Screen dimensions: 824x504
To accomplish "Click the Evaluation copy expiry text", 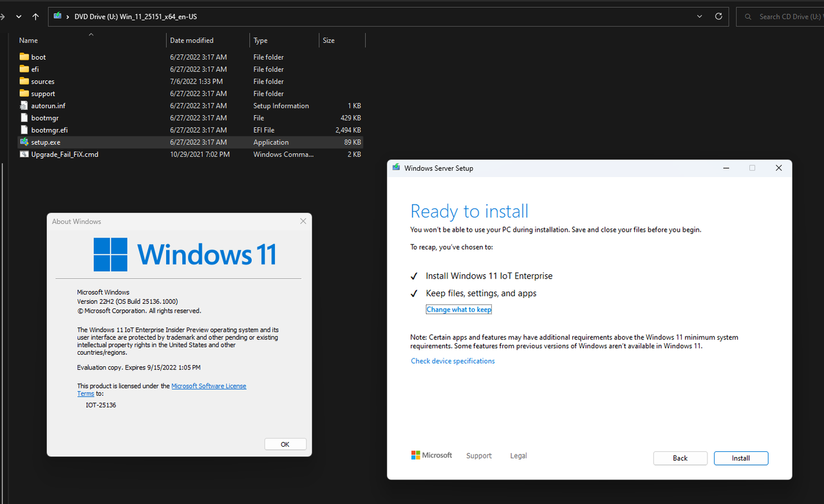I will point(138,368).
